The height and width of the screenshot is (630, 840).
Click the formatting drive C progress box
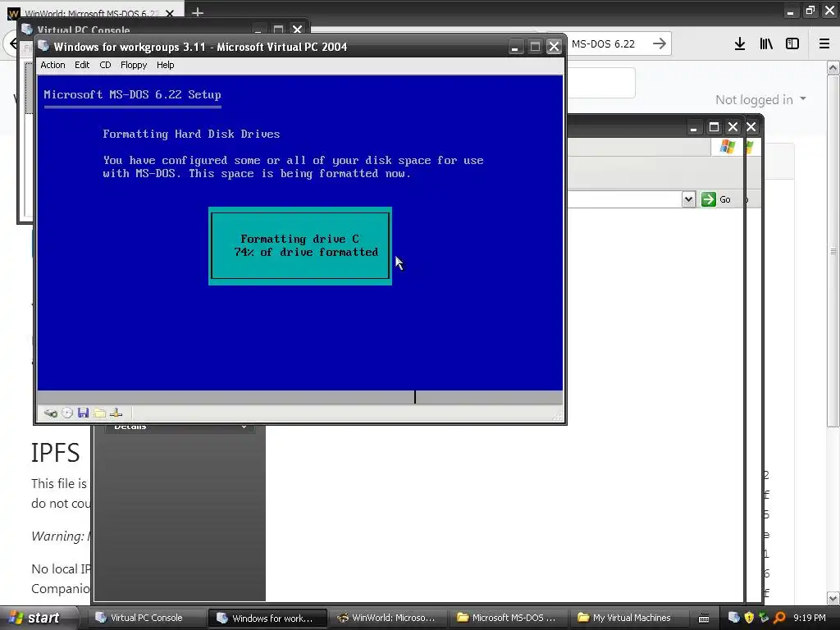coord(300,246)
